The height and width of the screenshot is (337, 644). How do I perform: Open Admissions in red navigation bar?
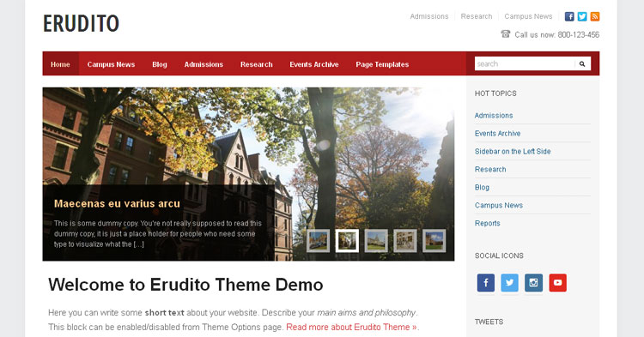pyautogui.click(x=204, y=64)
